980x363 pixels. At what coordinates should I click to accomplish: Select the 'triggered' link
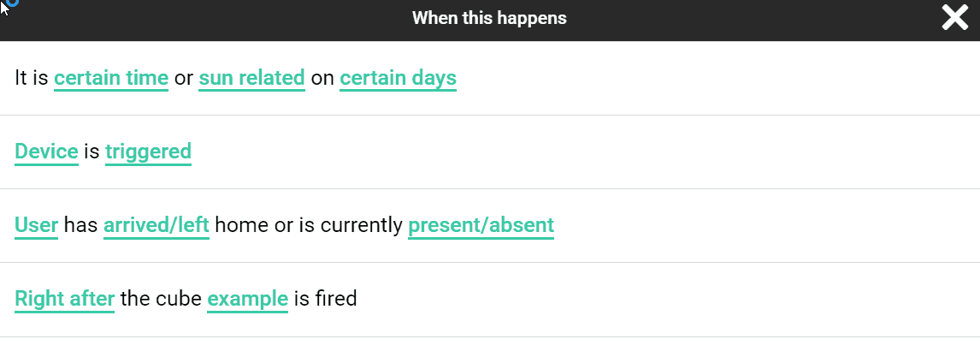(148, 152)
